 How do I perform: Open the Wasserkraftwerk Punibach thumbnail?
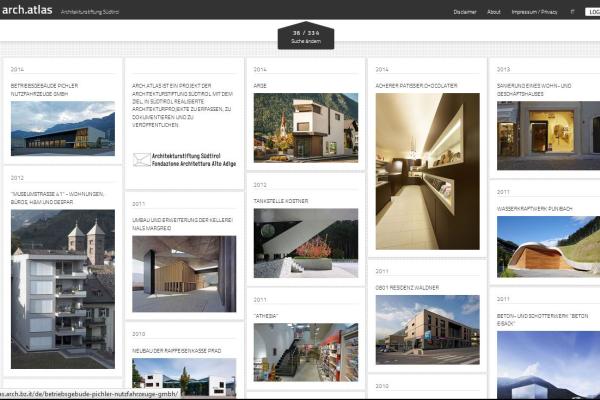tap(548, 246)
